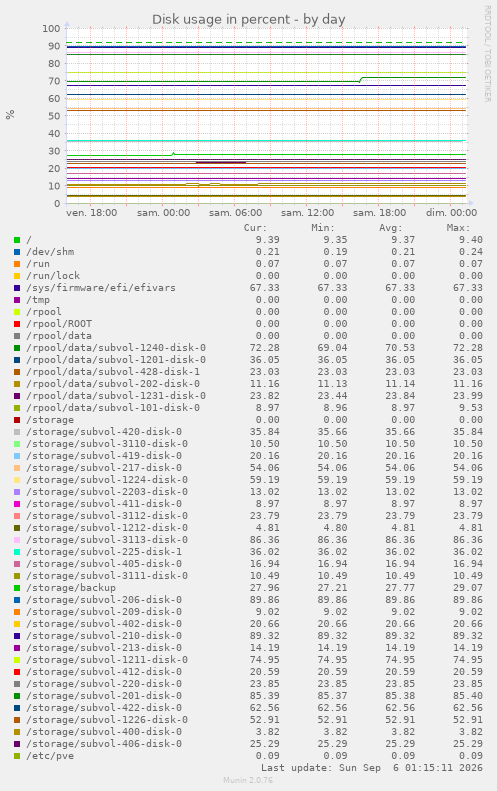
Task: Select /storage/subvol-206-disk-0 label
Action: tap(104, 600)
